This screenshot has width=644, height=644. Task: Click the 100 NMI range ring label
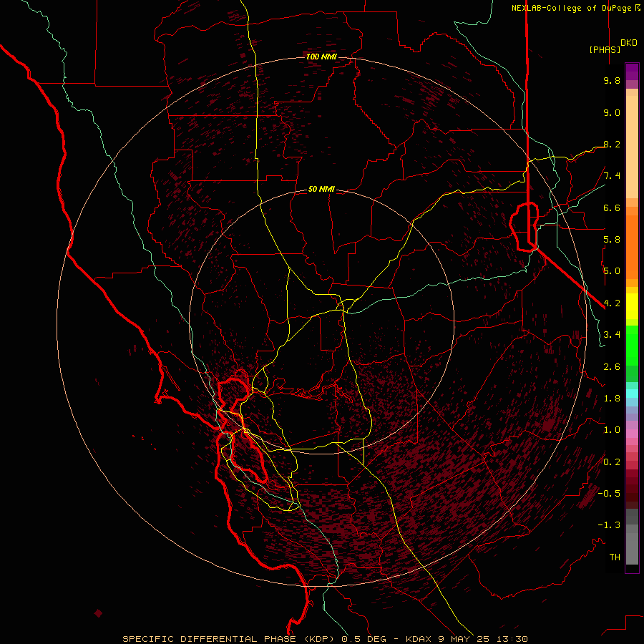click(x=321, y=57)
